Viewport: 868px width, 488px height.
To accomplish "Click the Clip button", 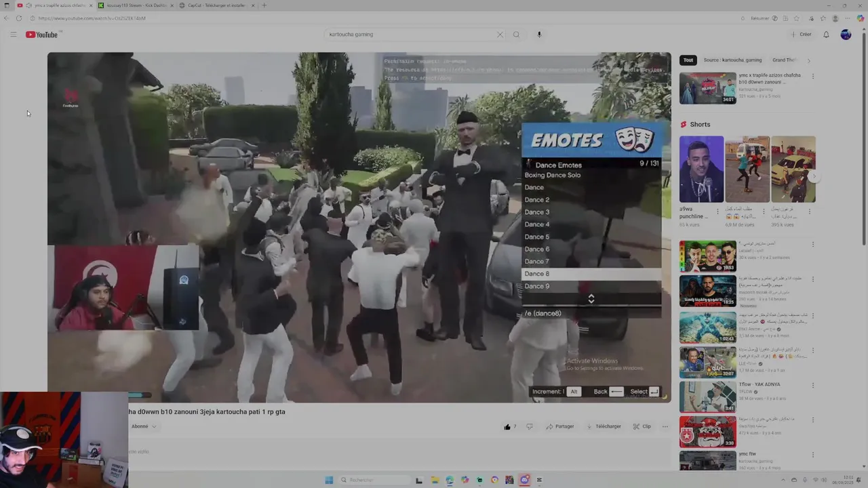I will tap(642, 426).
